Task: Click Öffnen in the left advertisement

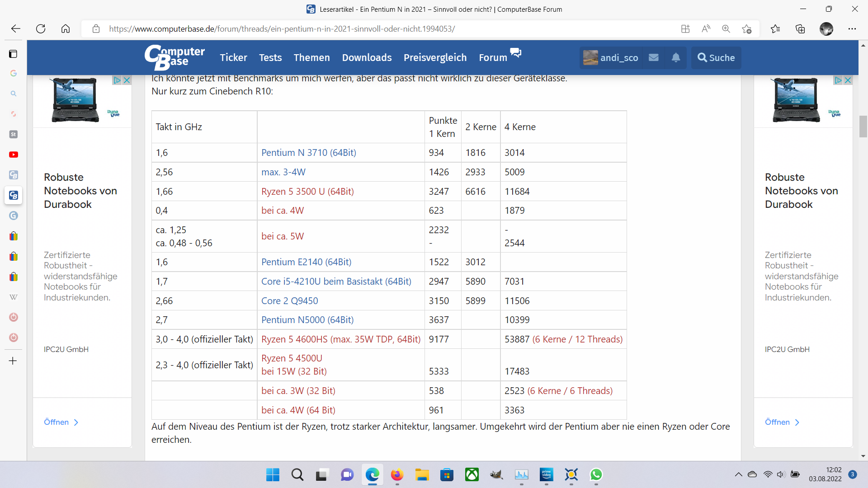Action: click(61, 422)
